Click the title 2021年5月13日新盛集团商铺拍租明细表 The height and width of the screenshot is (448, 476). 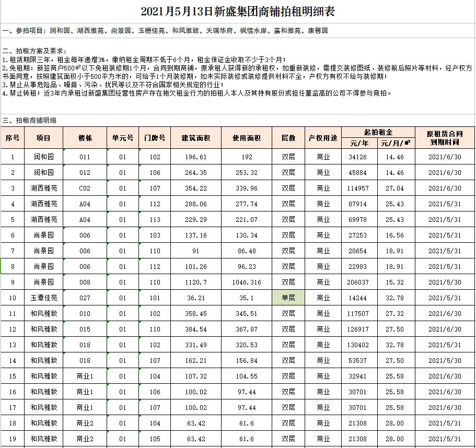point(238,11)
